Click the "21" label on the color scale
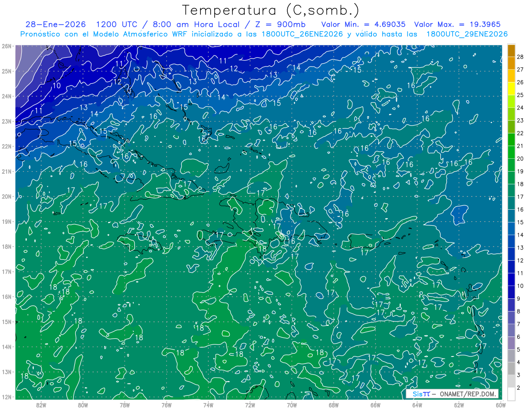 pos(520,146)
